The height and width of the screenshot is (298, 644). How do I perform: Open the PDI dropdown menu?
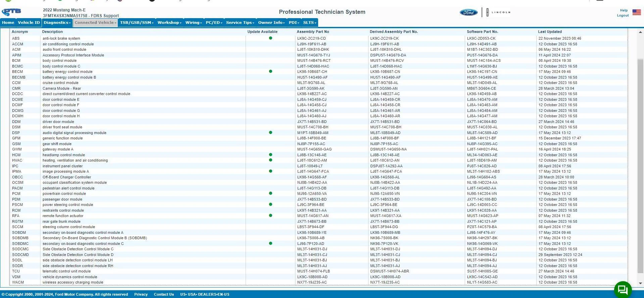click(x=294, y=23)
